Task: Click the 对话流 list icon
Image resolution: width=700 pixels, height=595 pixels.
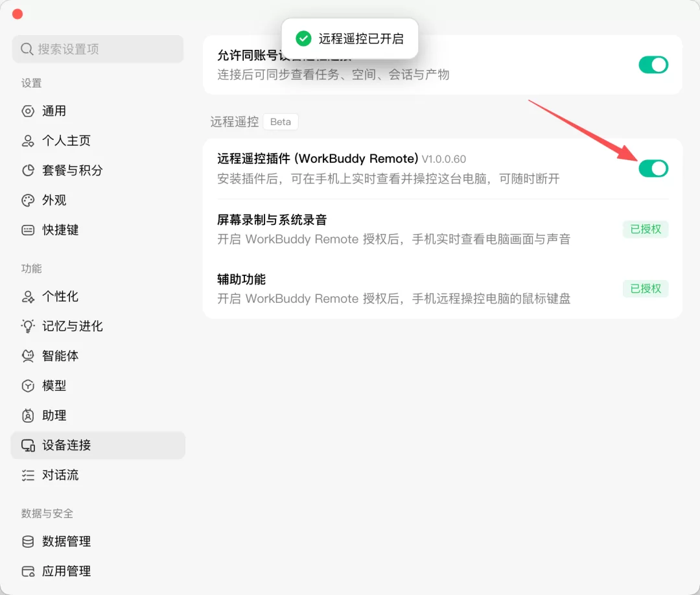Action: pos(28,475)
